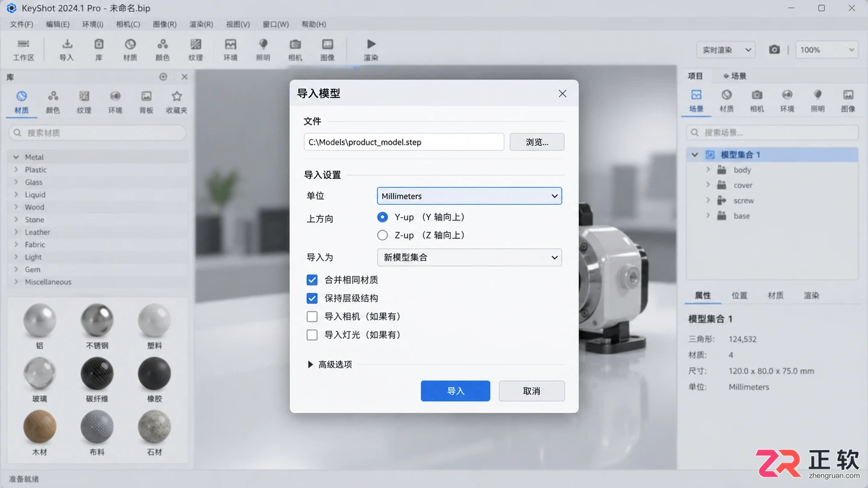The height and width of the screenshot is (488, 868).
Task: Switch to the 位置 properties tab
Action: [739, 296]
